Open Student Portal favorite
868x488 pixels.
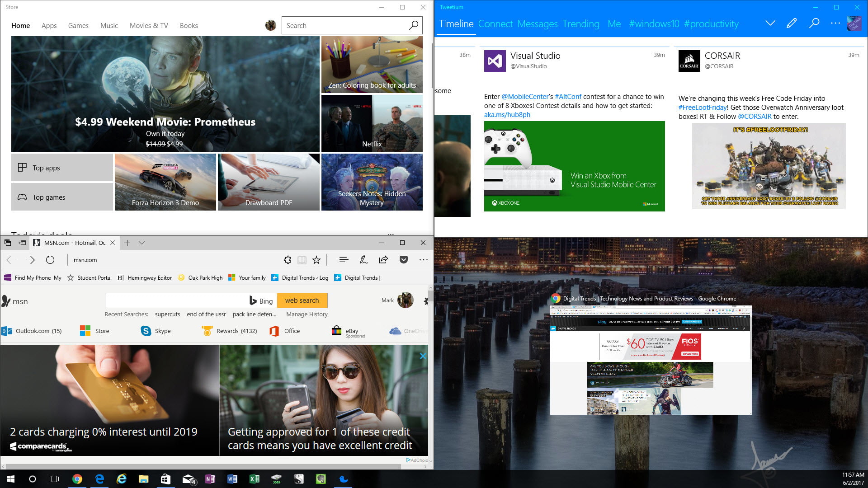pyautogui.click(x=90, y=278)
